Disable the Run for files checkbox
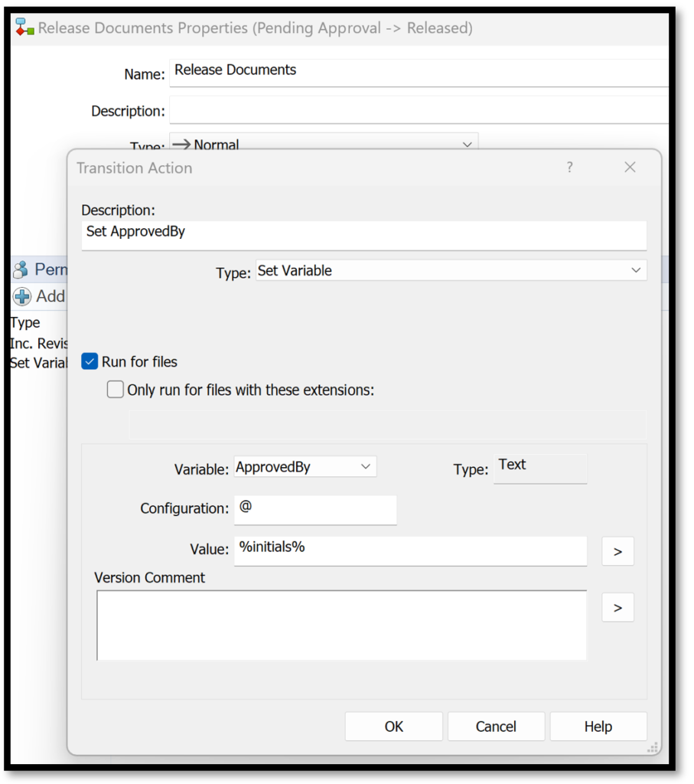 [x=89, y=361]
